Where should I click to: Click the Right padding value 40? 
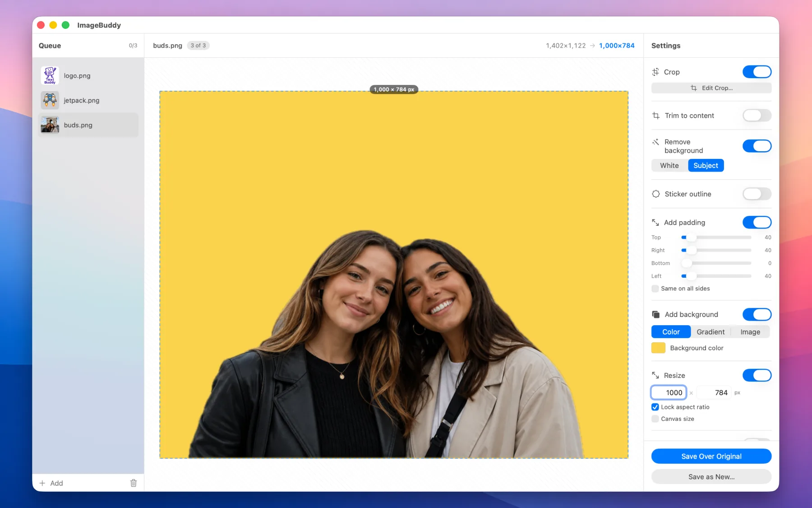(x=768, y=250)
